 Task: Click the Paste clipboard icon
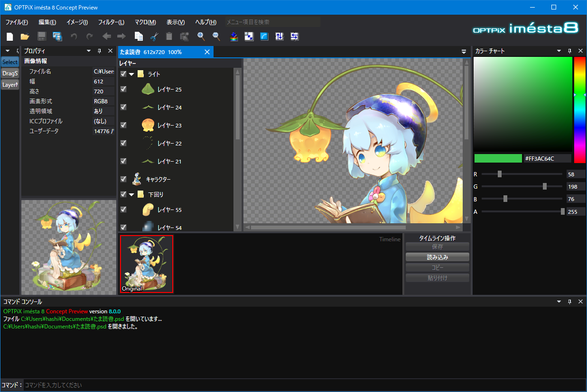[x=169, y=36]
